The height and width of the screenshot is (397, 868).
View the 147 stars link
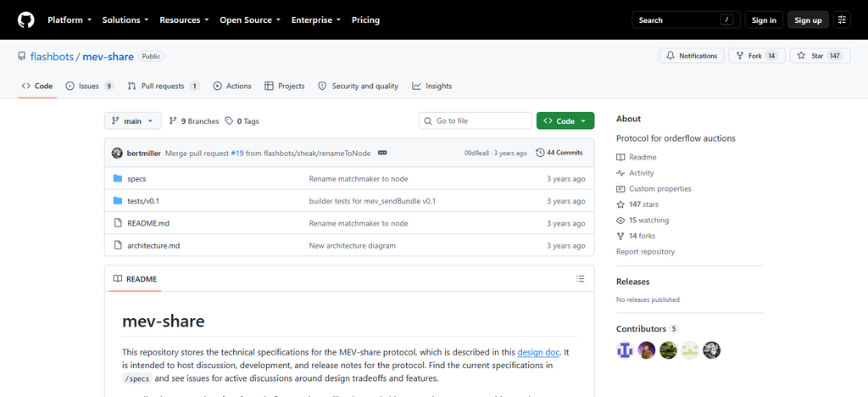(x=637, y=204)
